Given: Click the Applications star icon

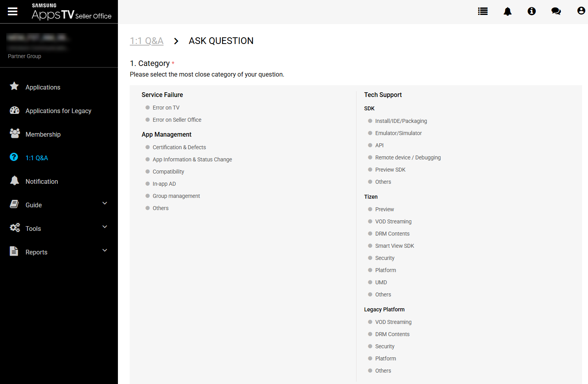Looking at the screenshot, I should pos(15,86).
